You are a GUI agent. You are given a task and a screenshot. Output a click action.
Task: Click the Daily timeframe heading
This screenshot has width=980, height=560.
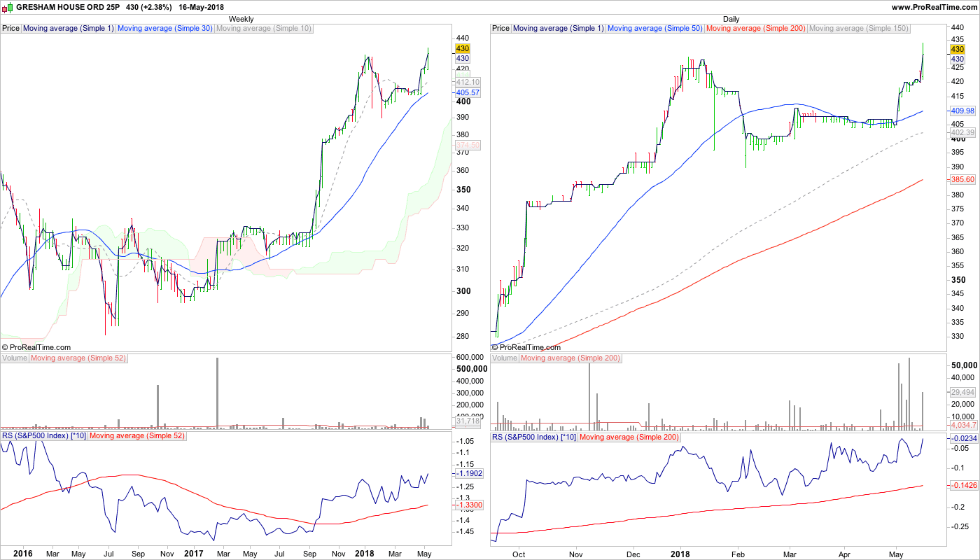(x=731, y=19)
